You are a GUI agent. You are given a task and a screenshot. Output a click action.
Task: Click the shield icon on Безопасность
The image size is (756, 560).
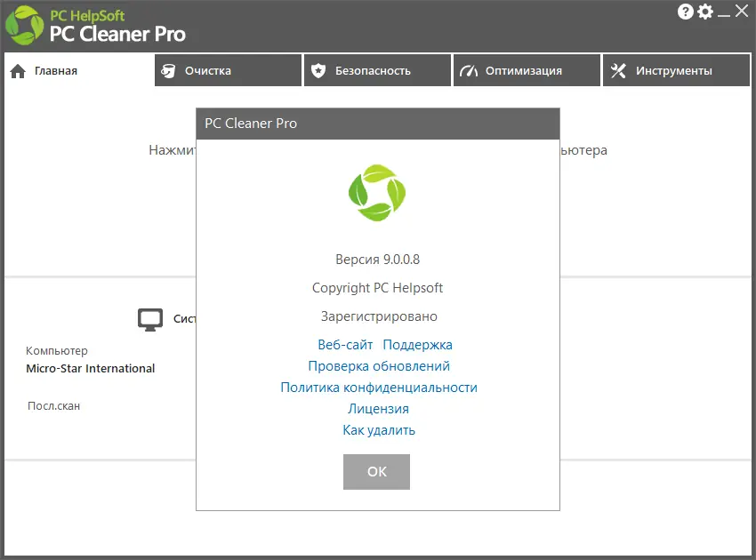pos(318,71)
